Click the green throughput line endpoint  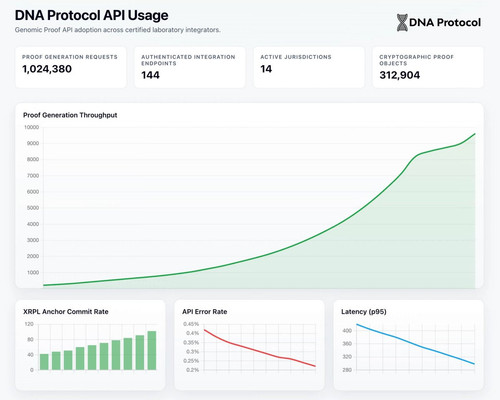point(475,134)
